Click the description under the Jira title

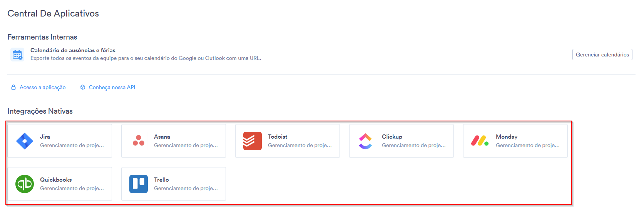click(x=72, y=146)
